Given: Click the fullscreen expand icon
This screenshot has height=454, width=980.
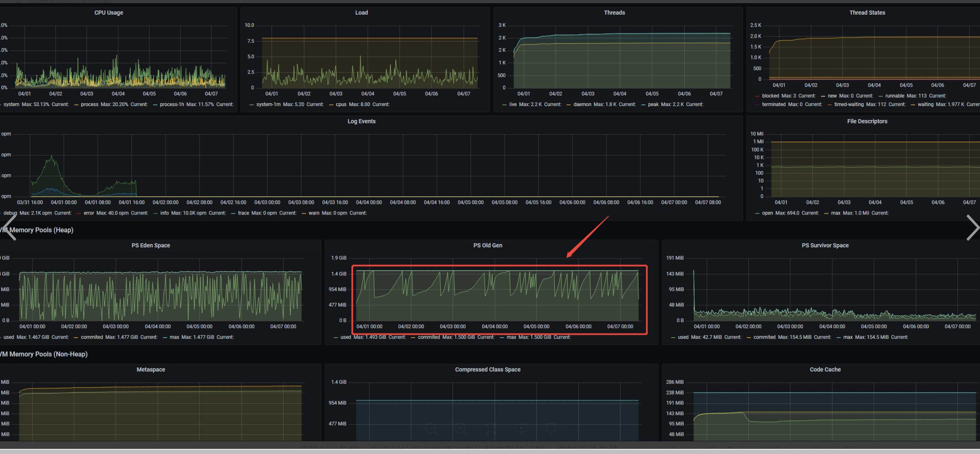Looking at the screenshot, I should point(491,429).
